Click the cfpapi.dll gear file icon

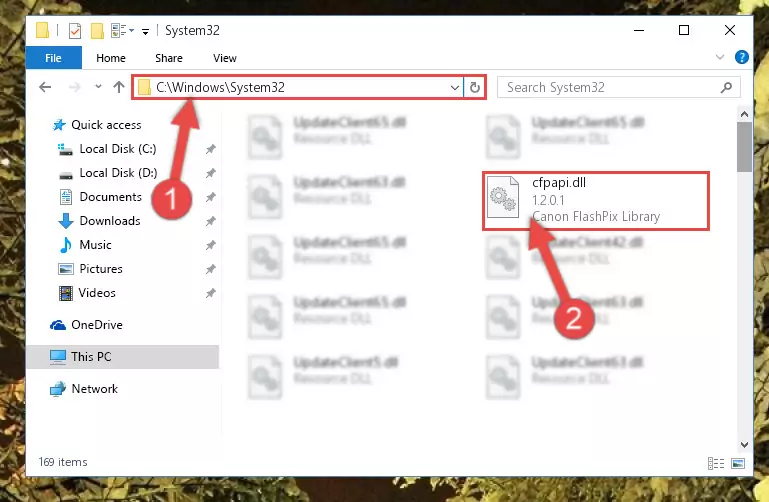click(503, 198)
